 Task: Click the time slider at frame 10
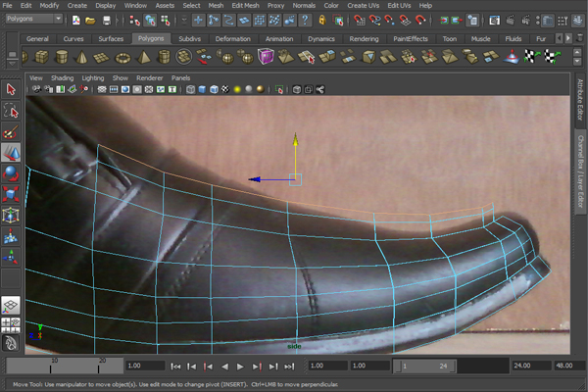pyautogui.click(x=51, y=366)
